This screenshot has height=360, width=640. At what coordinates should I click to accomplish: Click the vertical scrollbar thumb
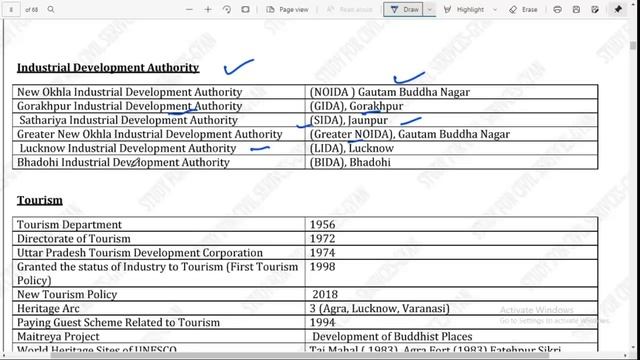[x=633, y=46]
